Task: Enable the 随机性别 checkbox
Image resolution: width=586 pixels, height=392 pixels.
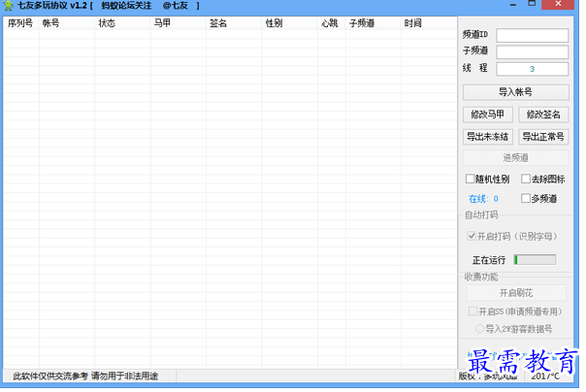Action: 471,179
